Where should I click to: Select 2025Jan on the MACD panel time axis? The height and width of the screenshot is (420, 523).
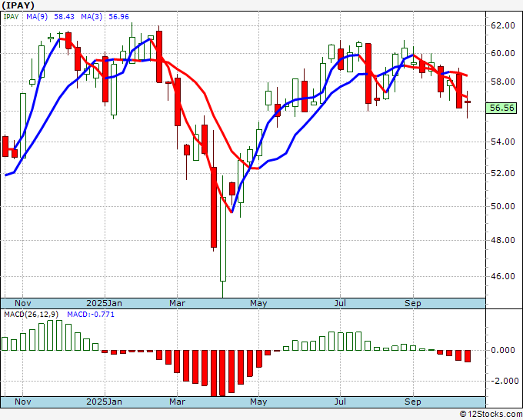(x=104, y=402)
